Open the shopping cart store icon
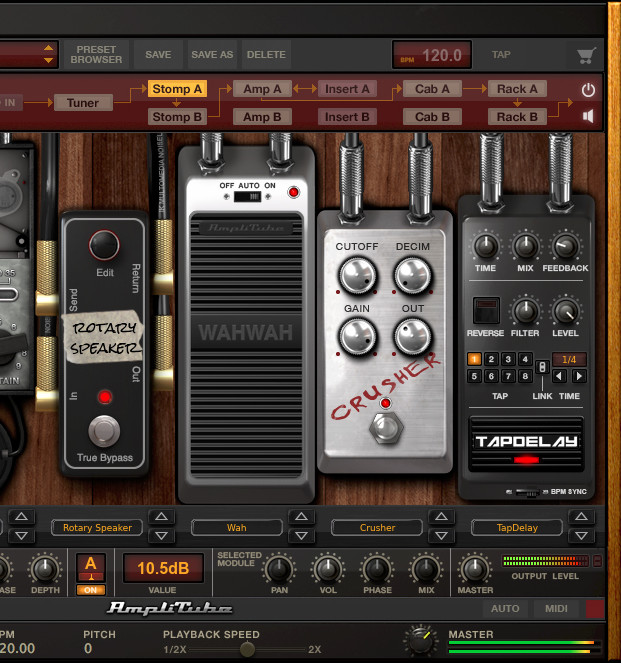Viewport: 621px width, 663px height. (586, 55)
